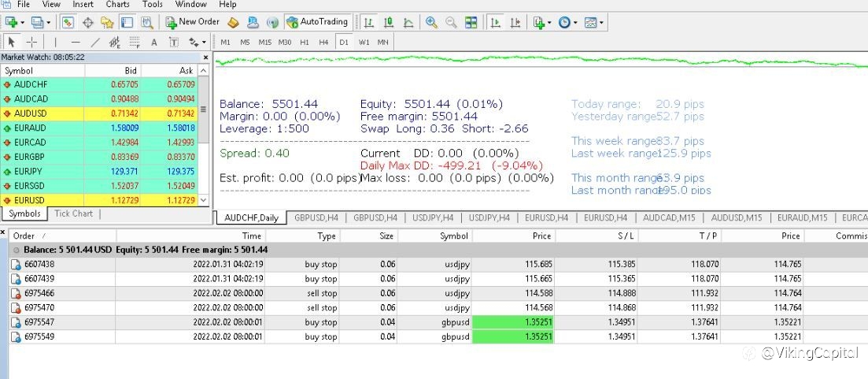This screenshot has height=379, width=868.
Task: Toggle chart auto scroll
Action: pos(496,22)
